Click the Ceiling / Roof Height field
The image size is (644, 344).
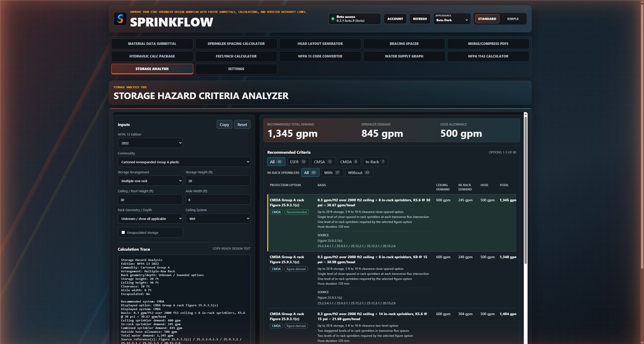pyautogui.click(x=150, y=199)
